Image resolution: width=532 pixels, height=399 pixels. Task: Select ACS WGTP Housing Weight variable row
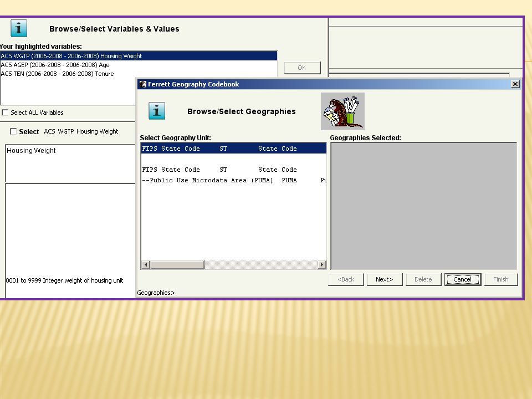139,56
